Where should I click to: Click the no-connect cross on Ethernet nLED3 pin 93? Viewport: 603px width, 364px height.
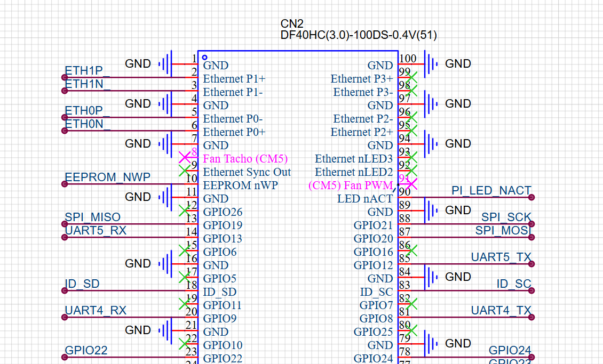[411, 157]
